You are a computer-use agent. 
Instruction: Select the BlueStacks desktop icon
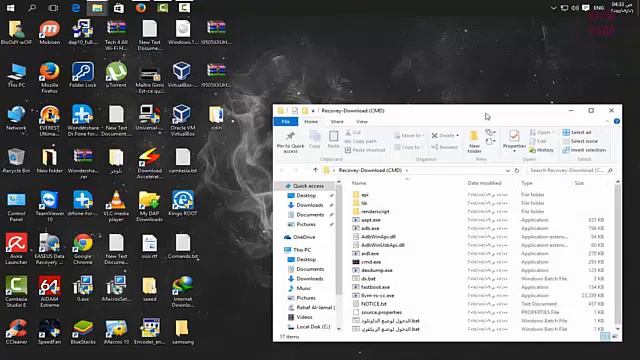pos(83,332)
